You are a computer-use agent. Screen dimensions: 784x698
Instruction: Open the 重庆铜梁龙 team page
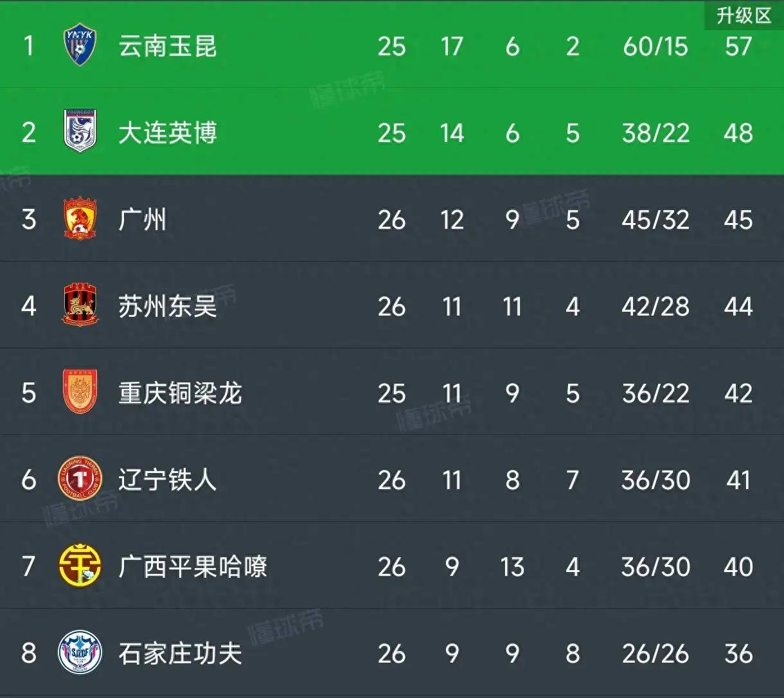pyautogui.click(x=180, y=393)
